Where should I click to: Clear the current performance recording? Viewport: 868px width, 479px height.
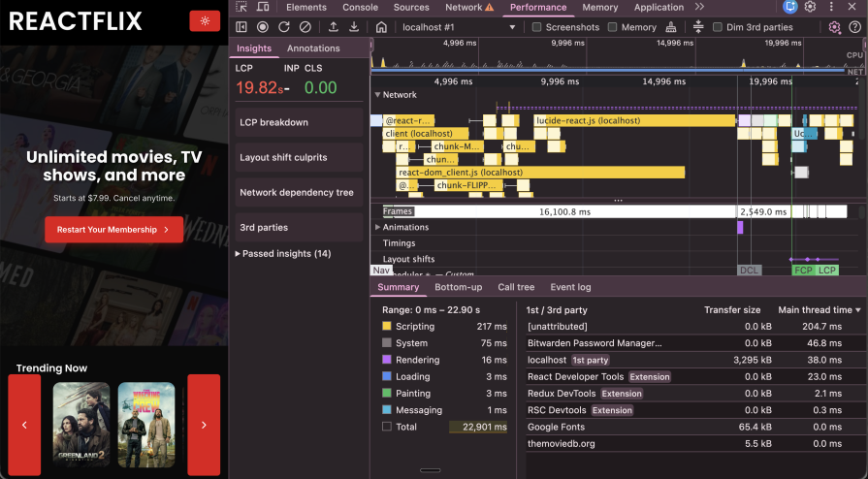click(305, 27)
